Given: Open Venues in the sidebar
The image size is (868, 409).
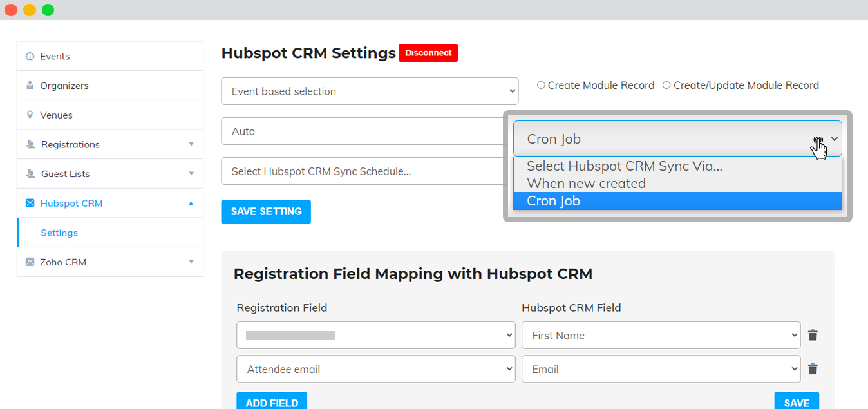Looking at the screenshot, I should (110, 115).
